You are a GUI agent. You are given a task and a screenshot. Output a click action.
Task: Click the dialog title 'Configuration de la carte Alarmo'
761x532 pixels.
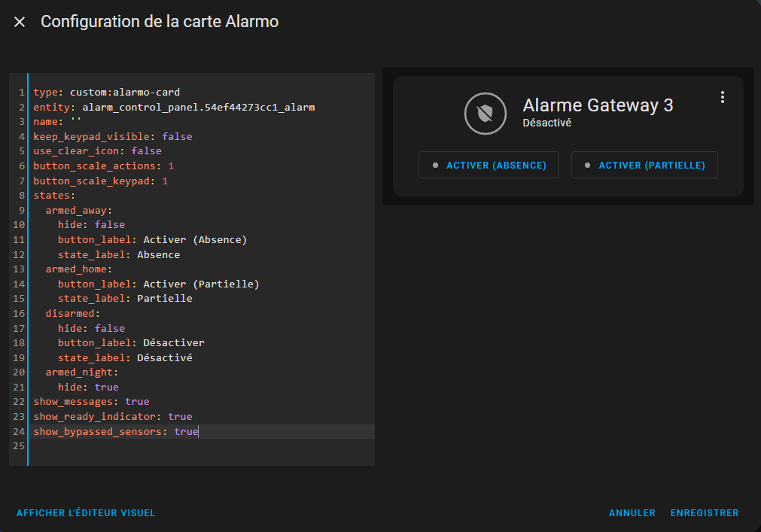[160, 22]
